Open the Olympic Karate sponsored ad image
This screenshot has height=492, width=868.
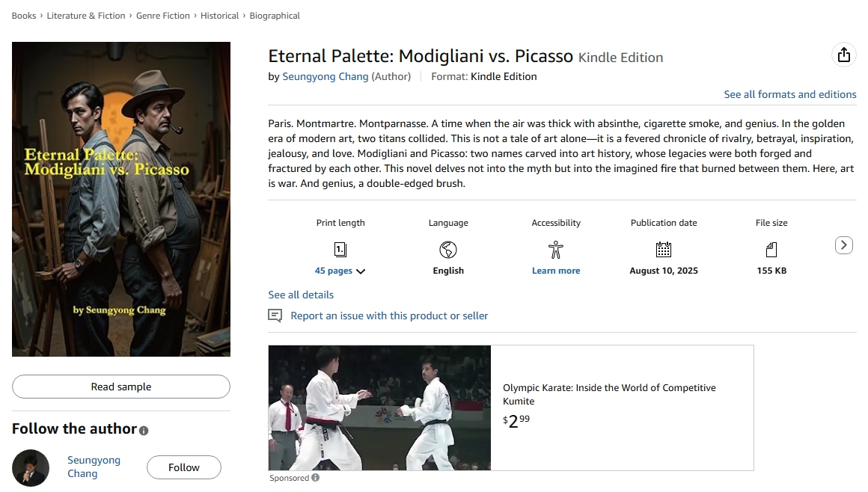[x=379, y=408]
